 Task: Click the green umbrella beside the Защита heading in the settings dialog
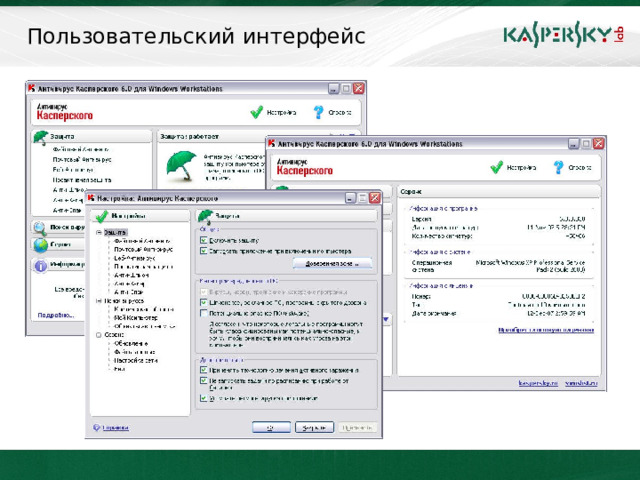coord(205,216)
